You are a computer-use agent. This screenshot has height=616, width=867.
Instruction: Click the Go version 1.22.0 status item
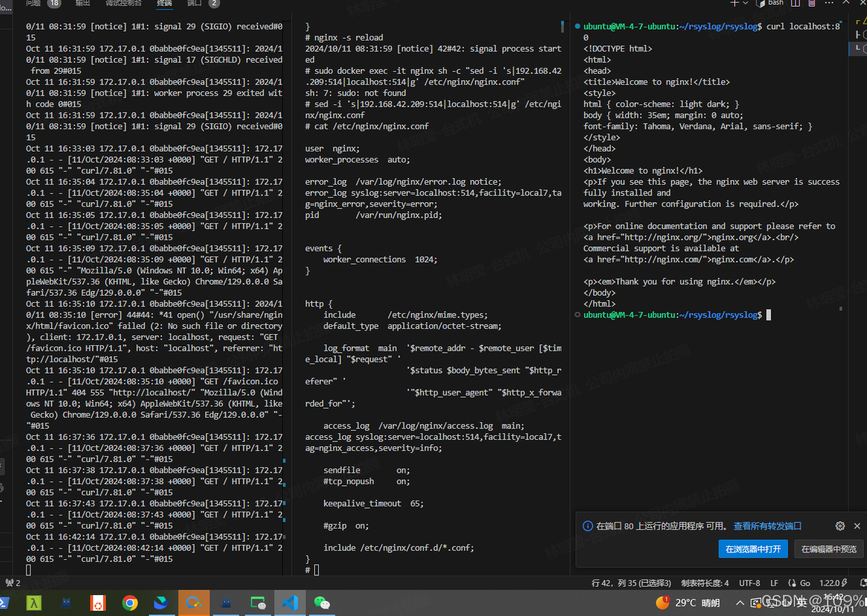point(833,583)
